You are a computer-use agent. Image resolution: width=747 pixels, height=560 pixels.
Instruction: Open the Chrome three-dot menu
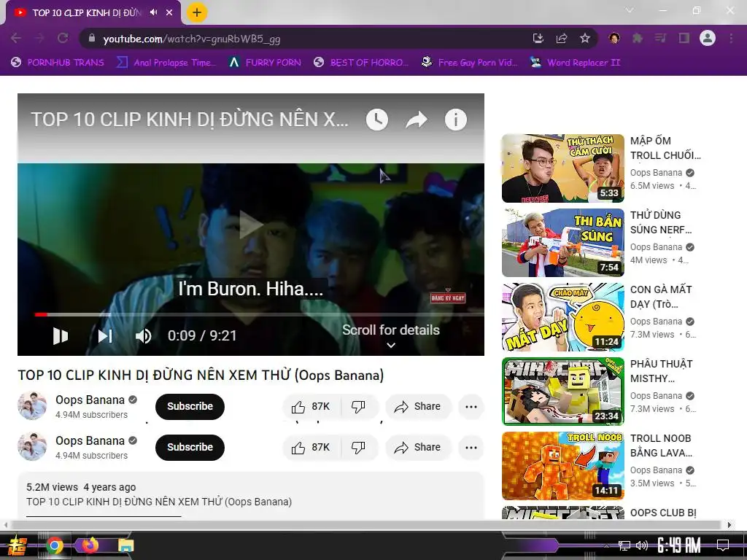(x=731, y=38)
